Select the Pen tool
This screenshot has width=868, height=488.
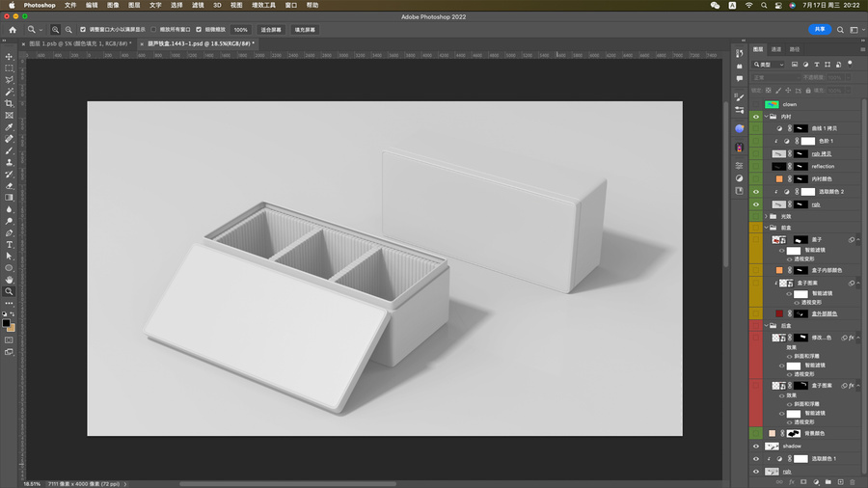[9, 233]
